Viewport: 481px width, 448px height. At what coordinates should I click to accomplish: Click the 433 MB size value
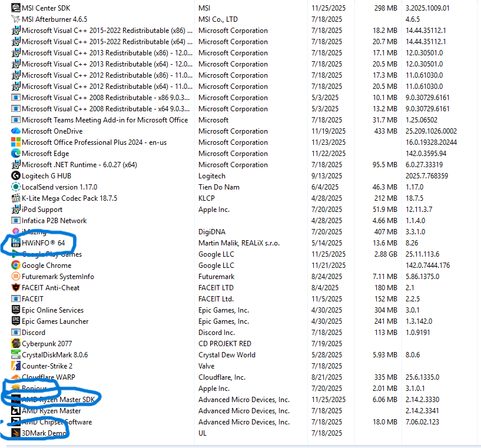(x=386, y=131)
